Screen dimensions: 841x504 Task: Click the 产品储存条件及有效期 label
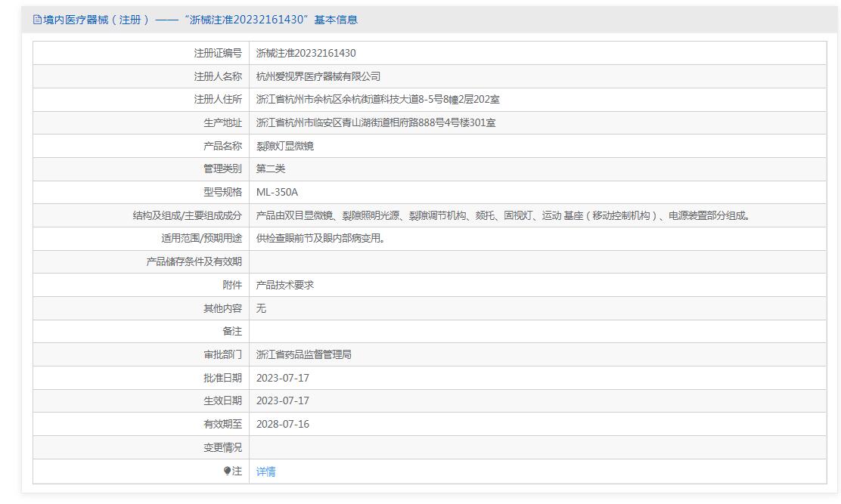coord(194,261)
